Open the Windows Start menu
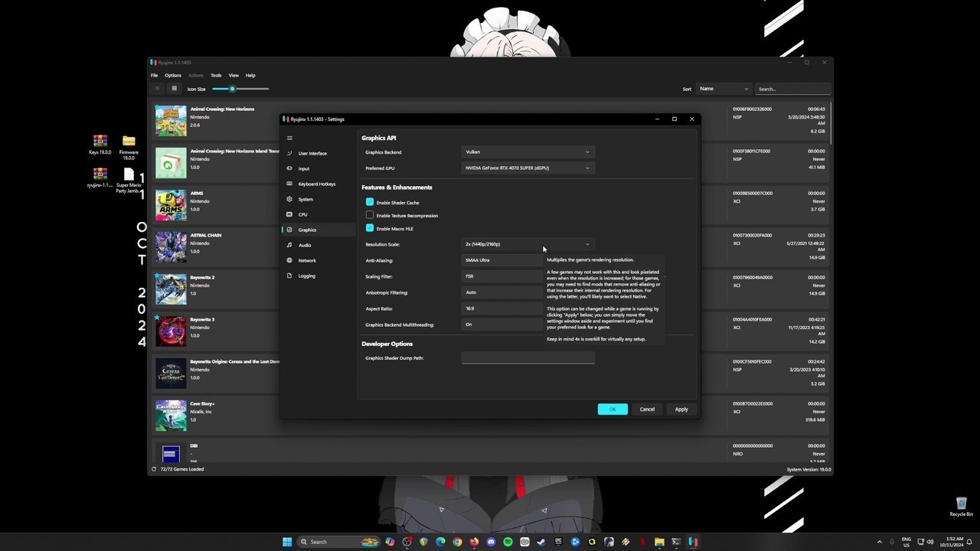 pos(287,542)
